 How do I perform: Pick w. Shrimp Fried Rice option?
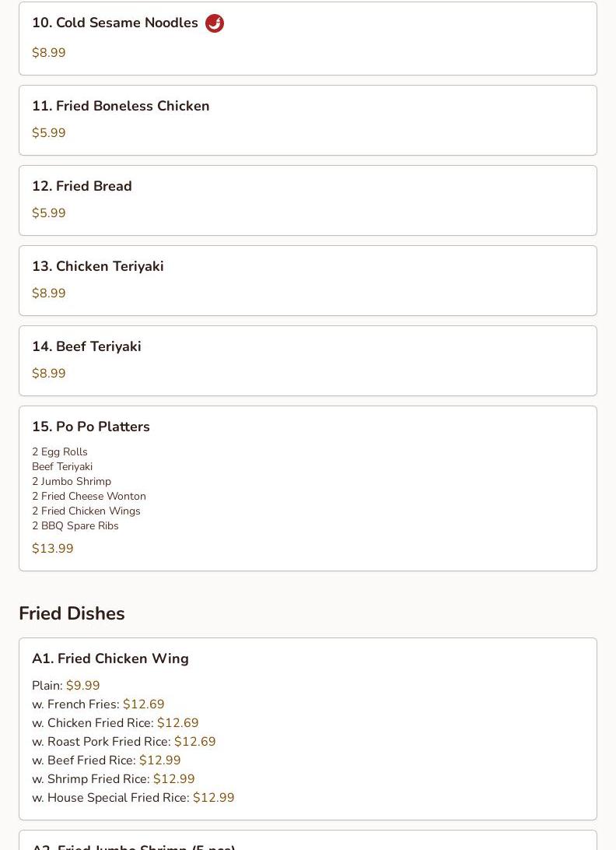pos(114,779)
